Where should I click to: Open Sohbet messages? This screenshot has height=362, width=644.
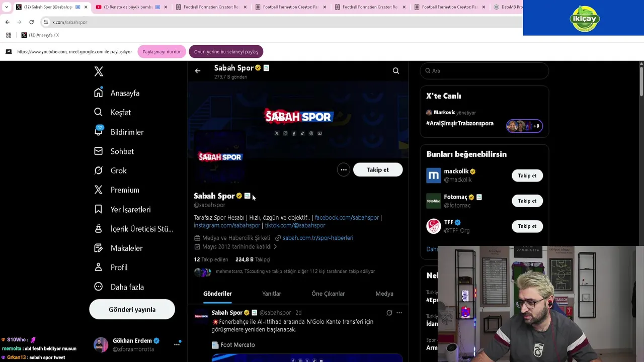click(x=114, y=151)
